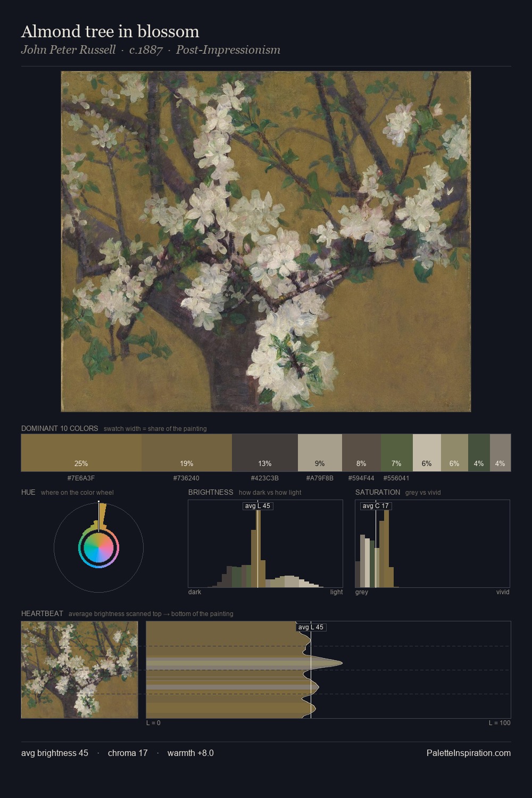This screenshot has width=532, height=798.
Task: Click the HUE section heading
Action: tap(28, 492)
